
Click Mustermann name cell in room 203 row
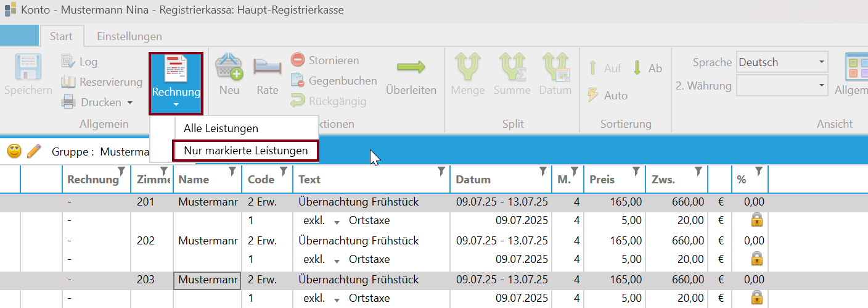coord(207,280)
